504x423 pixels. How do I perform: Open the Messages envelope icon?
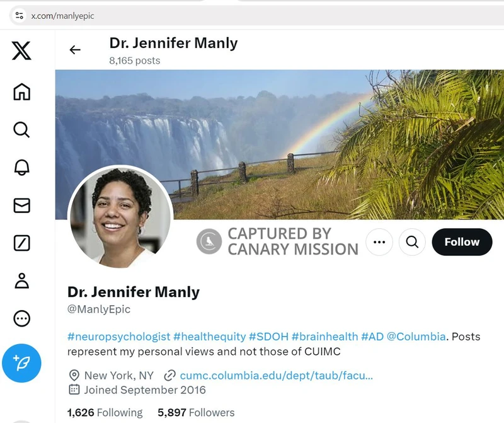point(21,206)
